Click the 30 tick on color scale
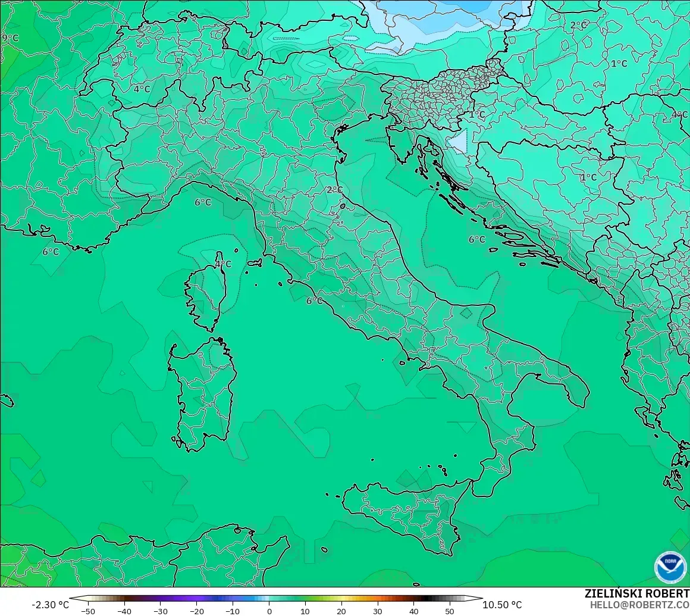Image resolution: width=690 pixels, height=616 pixels. [x=377, y=611]
